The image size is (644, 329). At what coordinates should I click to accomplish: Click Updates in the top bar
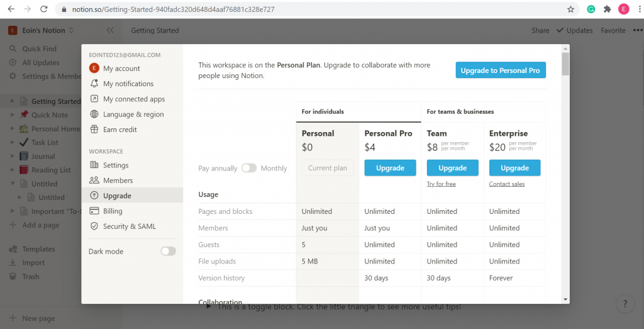pyautogui.click(x=575, y=30)
